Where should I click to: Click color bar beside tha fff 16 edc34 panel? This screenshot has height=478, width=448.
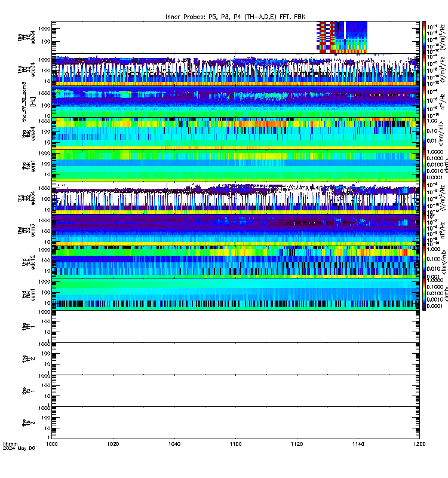coord(424,38)
